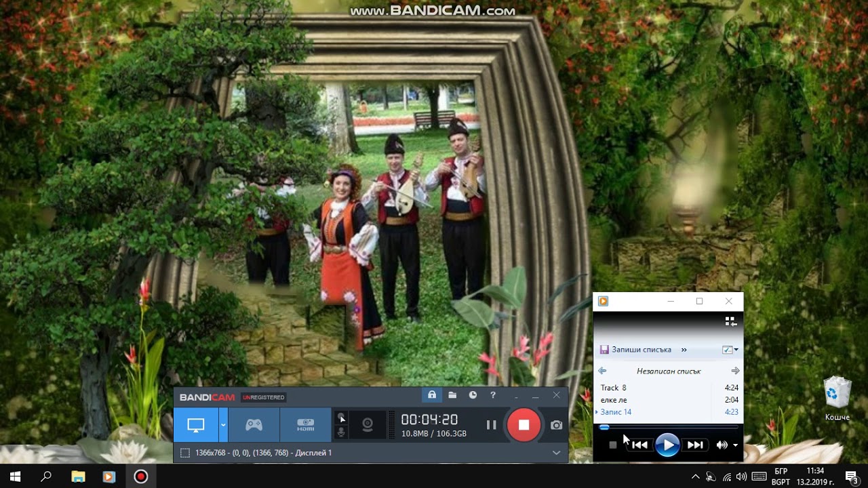Open Bandicam output folder

click(x=452, y=395)
